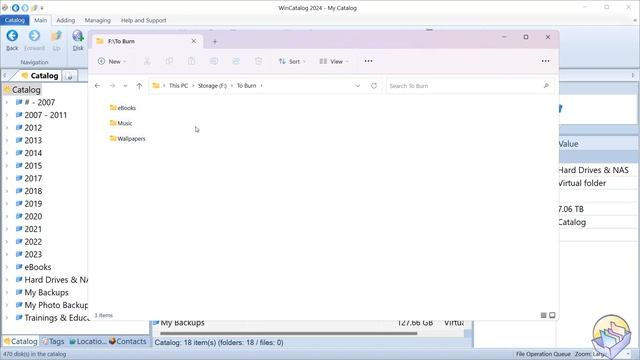Select the eBooks folder in Explorer
Image resolution: width=640 pixels, height=360 pixels.
tap(122, 108)
